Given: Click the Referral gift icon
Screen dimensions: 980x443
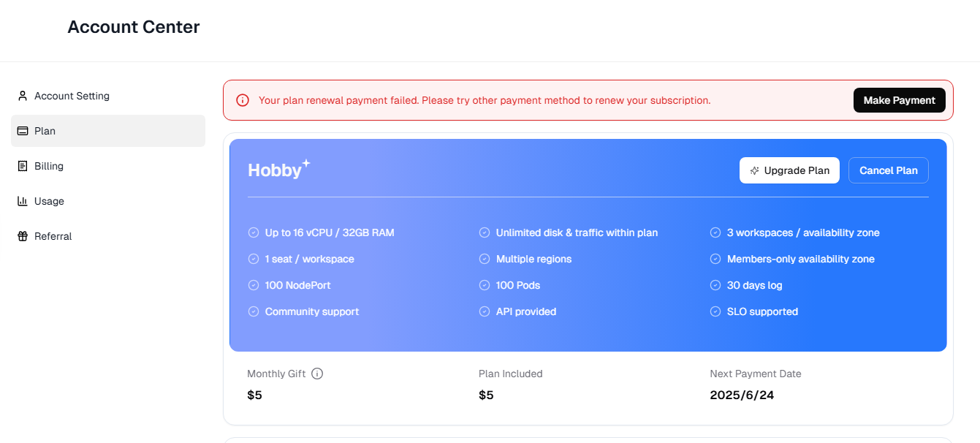Looking at the screenshot, I should pos(23,236).
